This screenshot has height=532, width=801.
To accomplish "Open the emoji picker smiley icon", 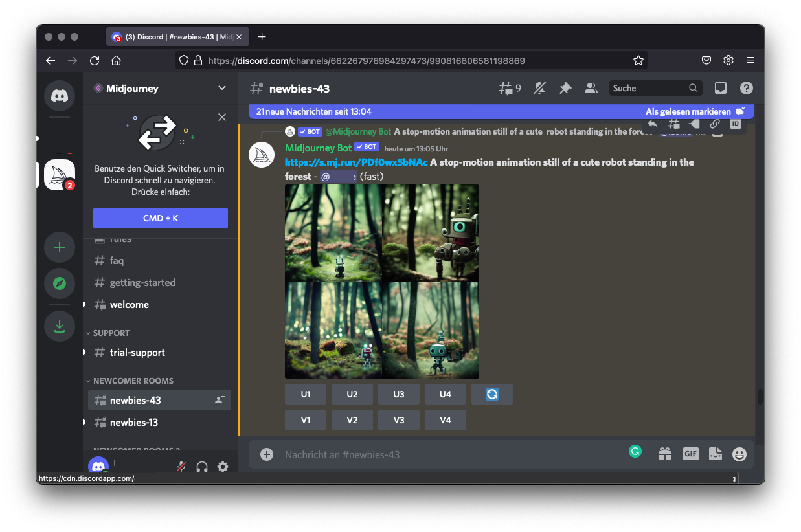I will (x=739, y=454).
